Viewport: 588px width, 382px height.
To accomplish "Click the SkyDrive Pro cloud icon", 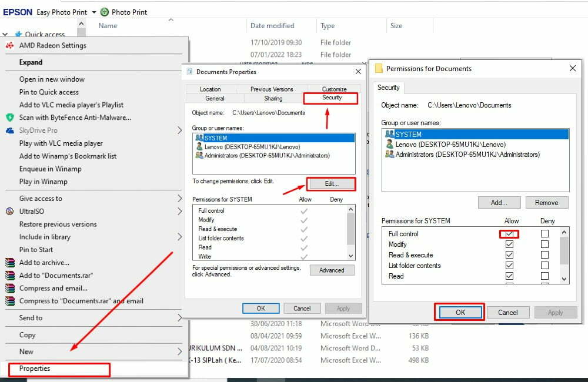I will 9,130.
